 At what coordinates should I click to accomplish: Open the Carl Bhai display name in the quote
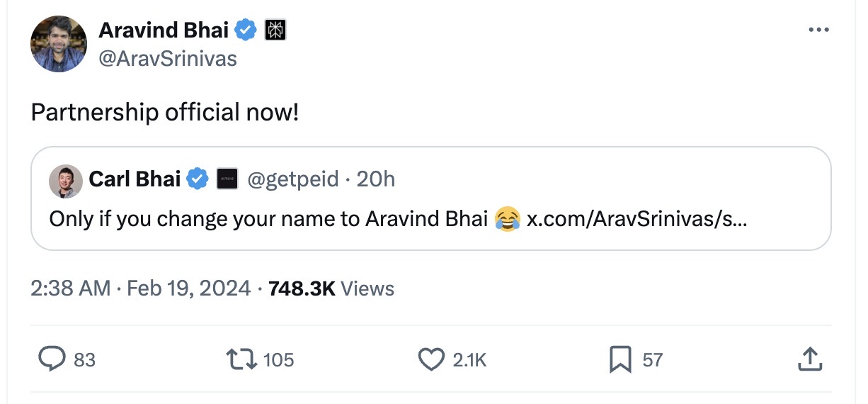click(135, 179)
